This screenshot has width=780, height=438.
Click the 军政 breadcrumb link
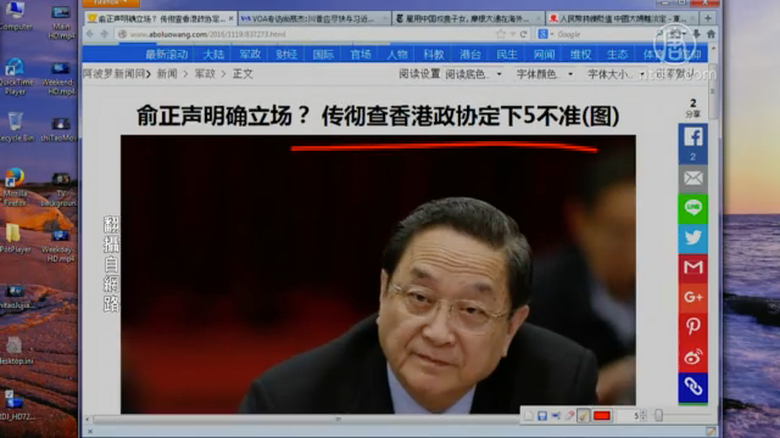click(x=204, y=74)
